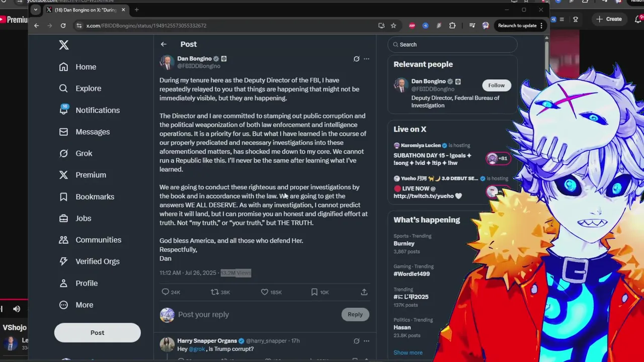Click the install app icon in address bar
The width and height of the screenshot is (644, 362).
point(381,26)
